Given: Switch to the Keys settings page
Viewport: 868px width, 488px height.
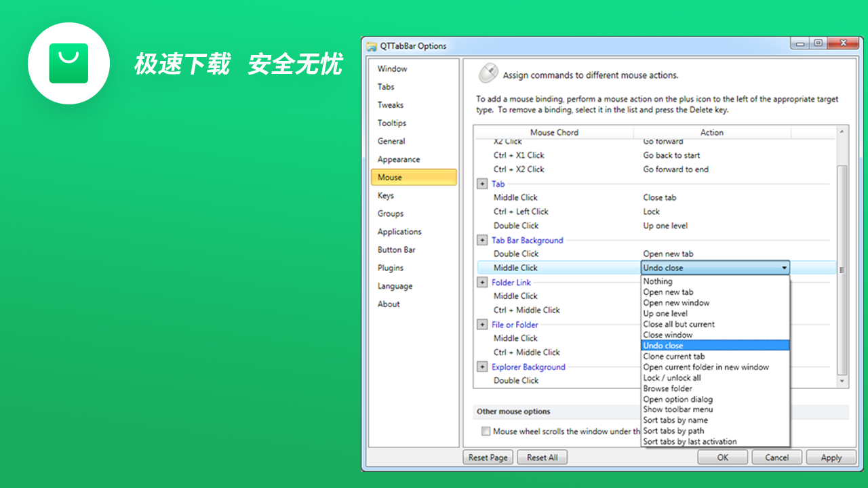Looking at the screenshot, I should point(386,195).
